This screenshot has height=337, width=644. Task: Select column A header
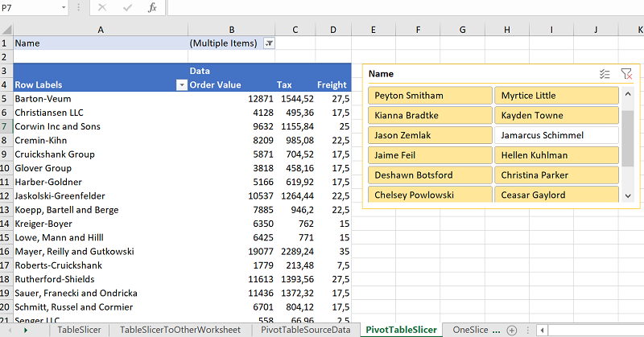point(101,30)
